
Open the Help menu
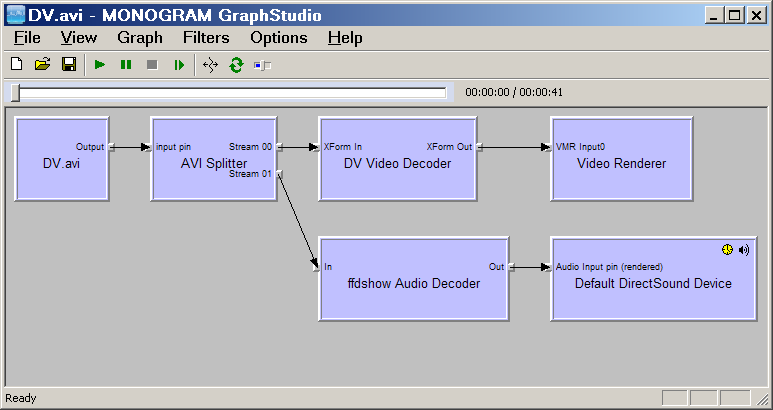tap(345, 38)
